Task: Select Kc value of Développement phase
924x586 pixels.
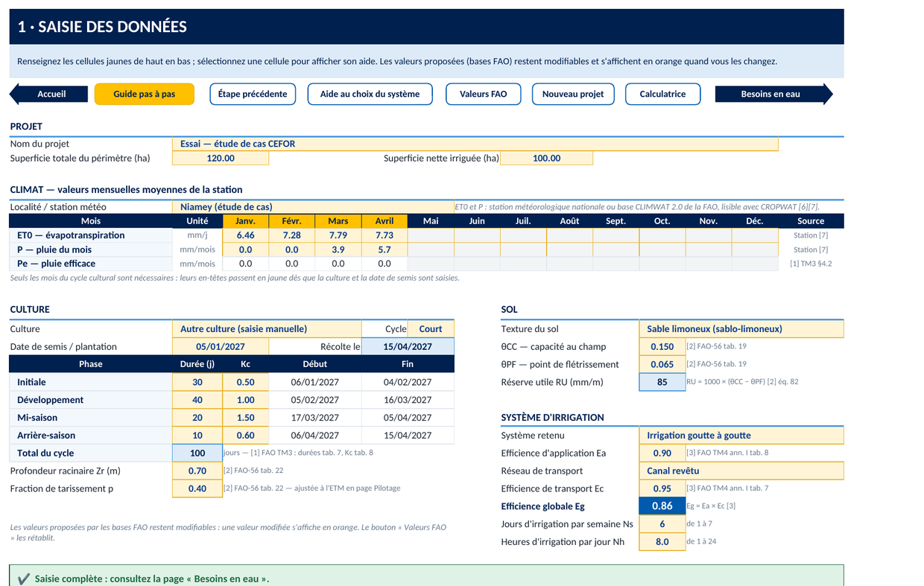Action: [x=245, y=400]
